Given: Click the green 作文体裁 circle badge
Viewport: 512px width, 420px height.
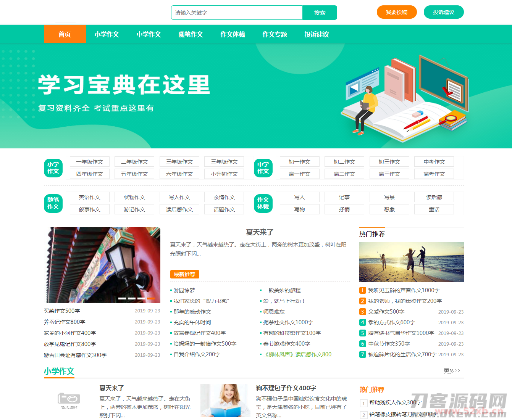Looking at the screenshot, I should (263, 203).
